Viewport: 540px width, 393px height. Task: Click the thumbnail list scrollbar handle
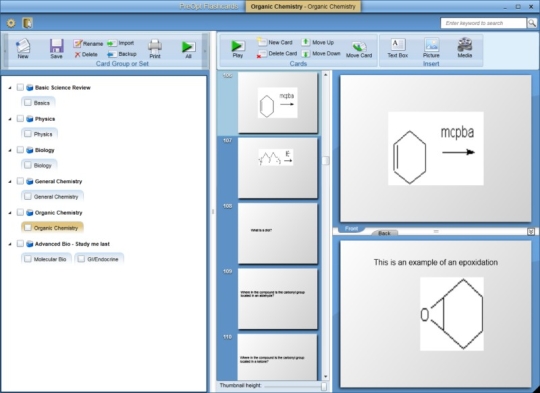(x=325, y=160)
